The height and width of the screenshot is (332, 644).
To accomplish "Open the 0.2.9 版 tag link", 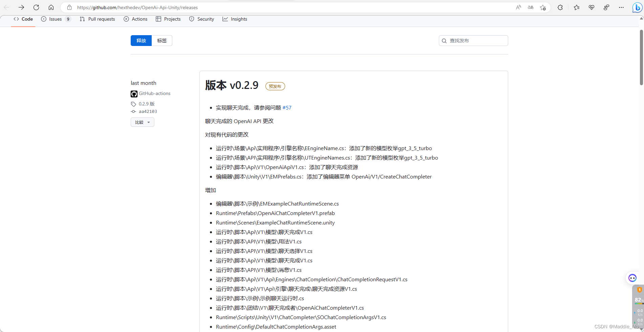I will click(147, 104).
